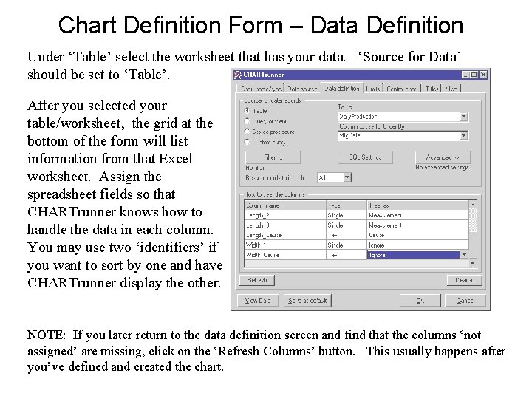532x399 pixels.
Task: Select the Width_1 column name cell
Action: click(x=285, y=245)
